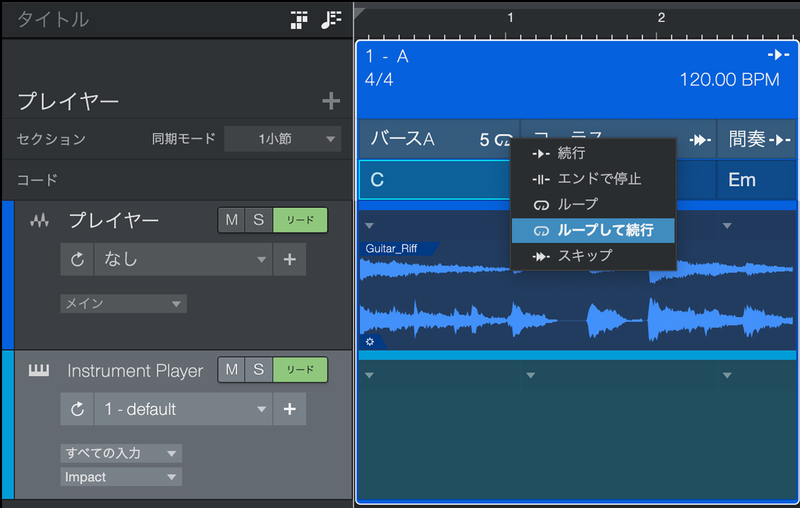This screenshot has width=800, height=508.
Task: Click the plus button beside なし
Action: (x=290, y=260)
